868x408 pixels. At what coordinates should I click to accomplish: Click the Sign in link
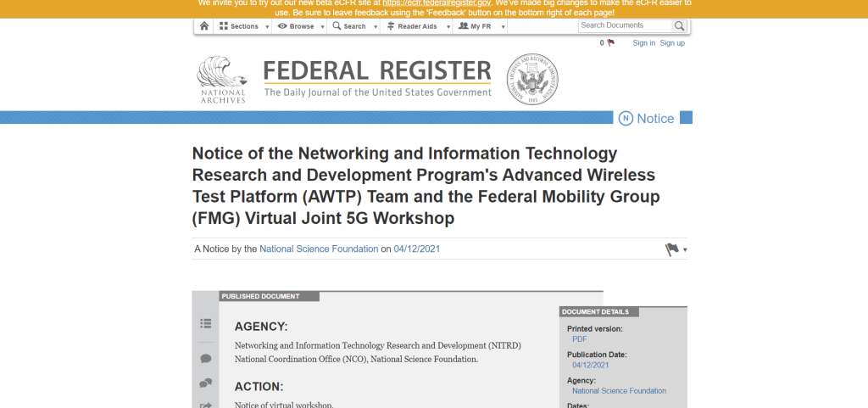tap(643, 43)
